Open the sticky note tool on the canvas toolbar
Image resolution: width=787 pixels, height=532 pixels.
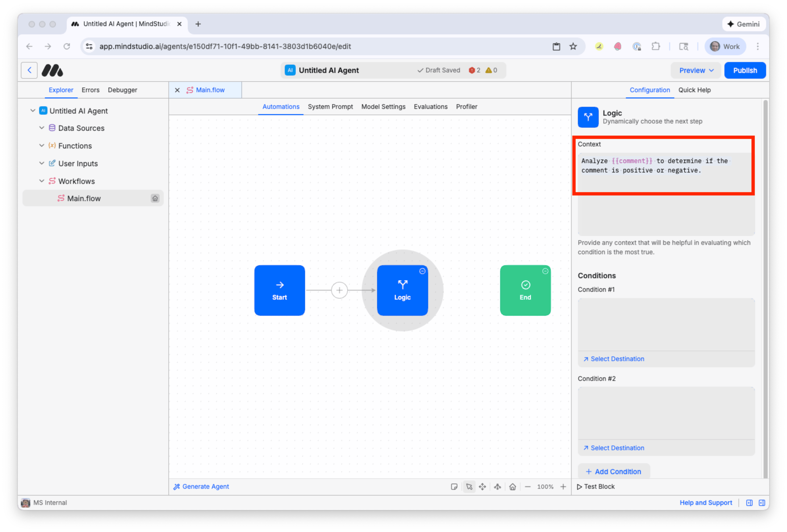coord(455,486)
